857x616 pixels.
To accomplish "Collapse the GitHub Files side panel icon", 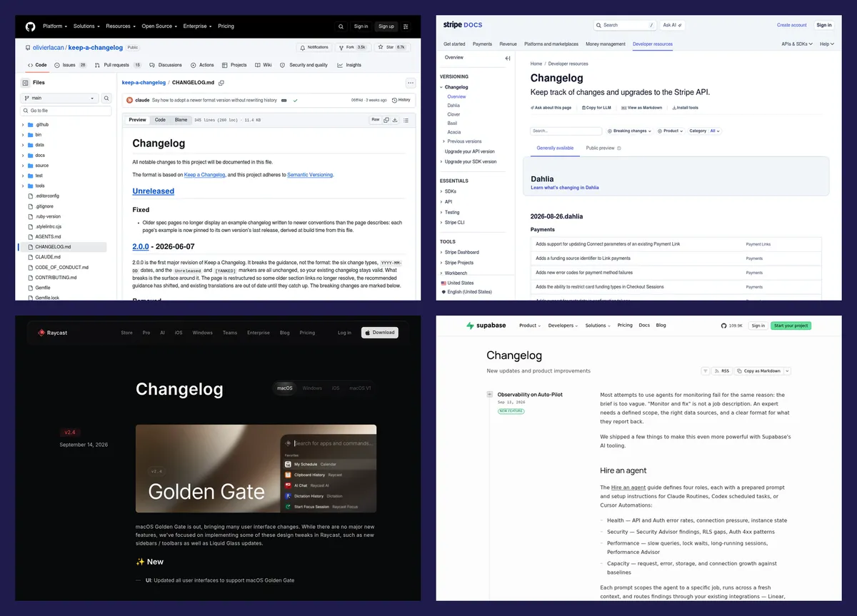I will (24, 83).
